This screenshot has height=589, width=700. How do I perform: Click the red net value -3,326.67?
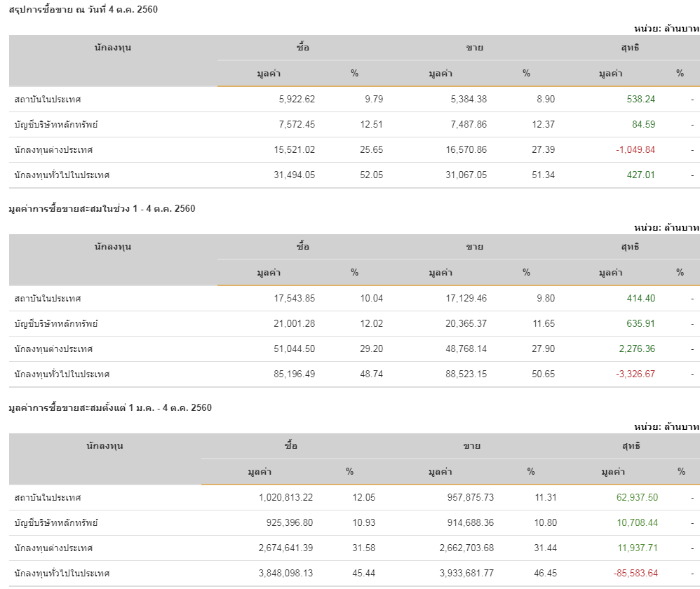click(635, 374)
